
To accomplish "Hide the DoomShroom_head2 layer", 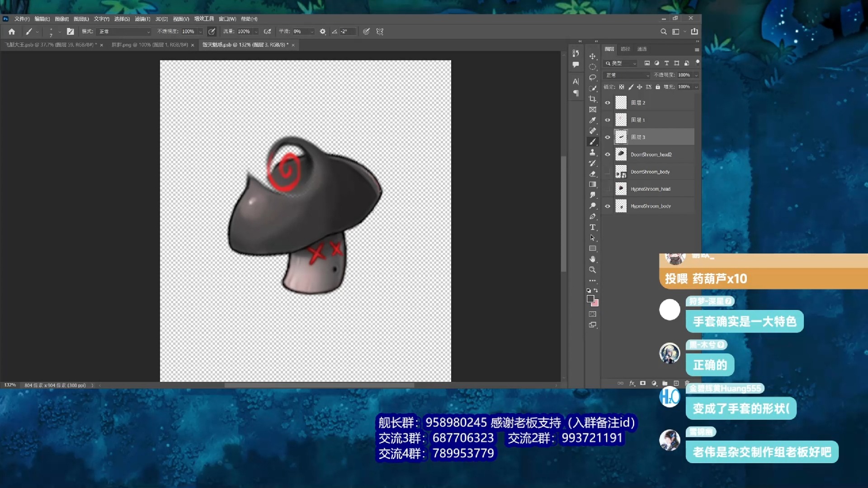I will (608, 155).
